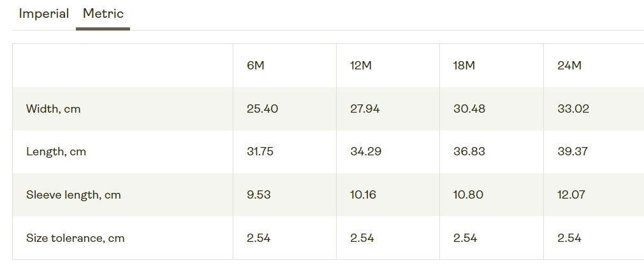Click the 31.75 length value for 6M

click(260, 152)
